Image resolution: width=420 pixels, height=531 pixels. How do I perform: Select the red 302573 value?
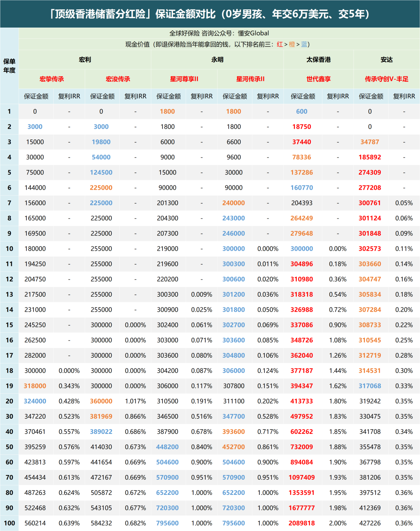(x=370, y=249)
